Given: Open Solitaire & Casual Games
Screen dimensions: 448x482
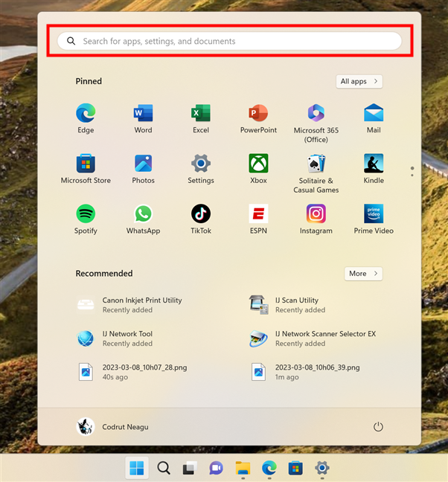Looking at the screenshot, I should (x=316, y=173).
